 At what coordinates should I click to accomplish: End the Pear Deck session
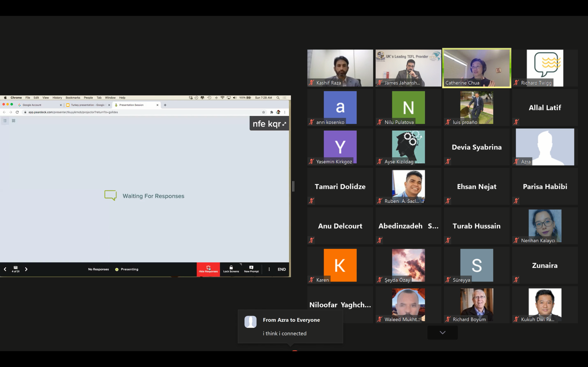pos(282,269)
